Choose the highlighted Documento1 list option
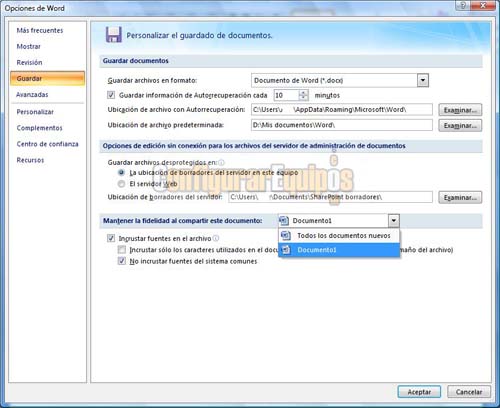Screen dimensions: 500x408 point(339,250)
